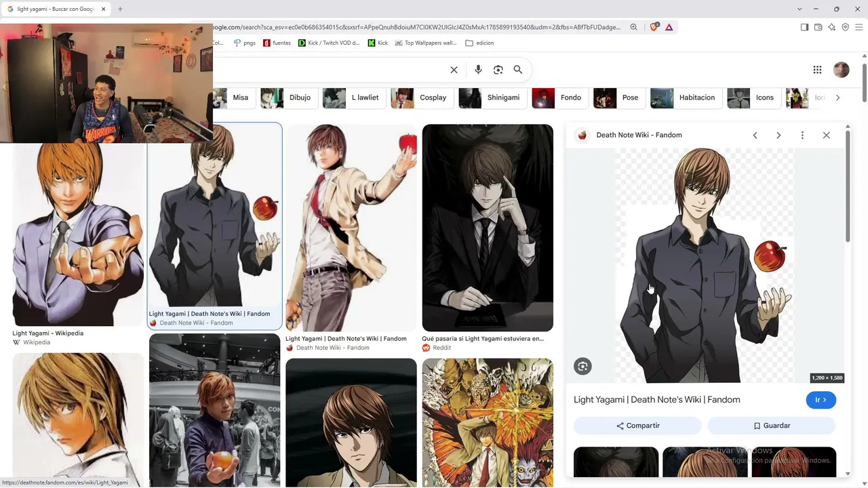Click the large preview image of Light Yagami
868x488 pixels.
705,266
